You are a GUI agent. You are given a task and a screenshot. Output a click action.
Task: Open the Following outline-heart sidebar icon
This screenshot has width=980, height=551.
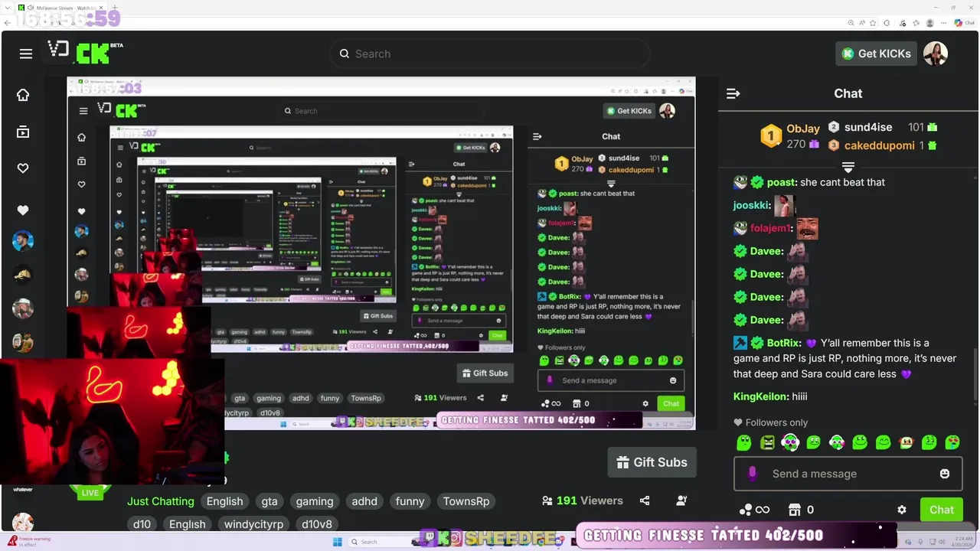(x=23, y=168)
